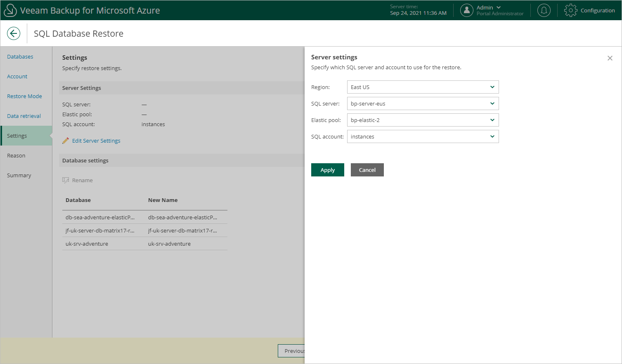Screen dimensions: 622x364
Task: Open the SQL account dropdown instances
Action: (x=423, y=136)
